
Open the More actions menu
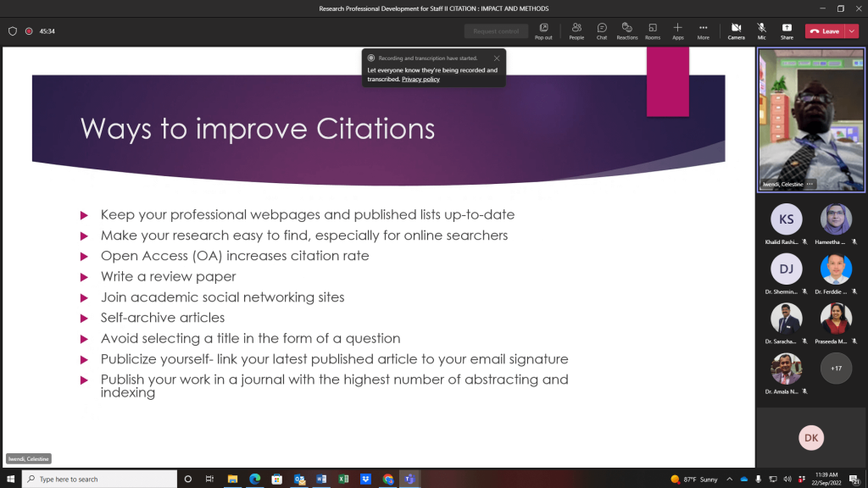pos(703,30)
